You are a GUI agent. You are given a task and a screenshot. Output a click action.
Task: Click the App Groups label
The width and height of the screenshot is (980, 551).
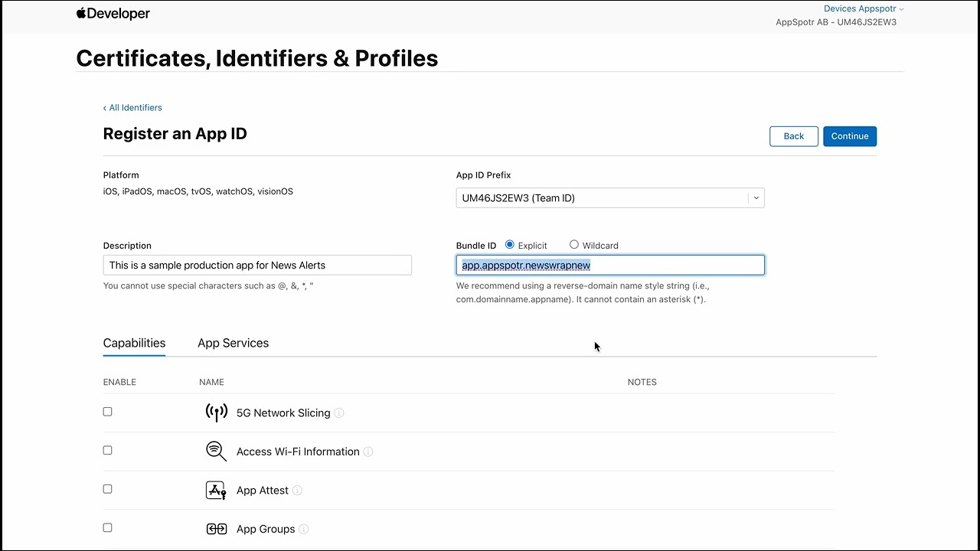[266, 529]
